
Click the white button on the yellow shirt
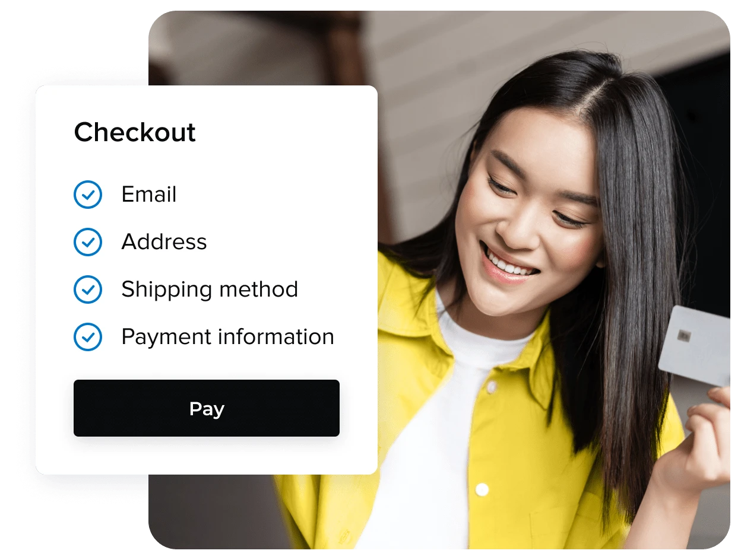(482, 489)
